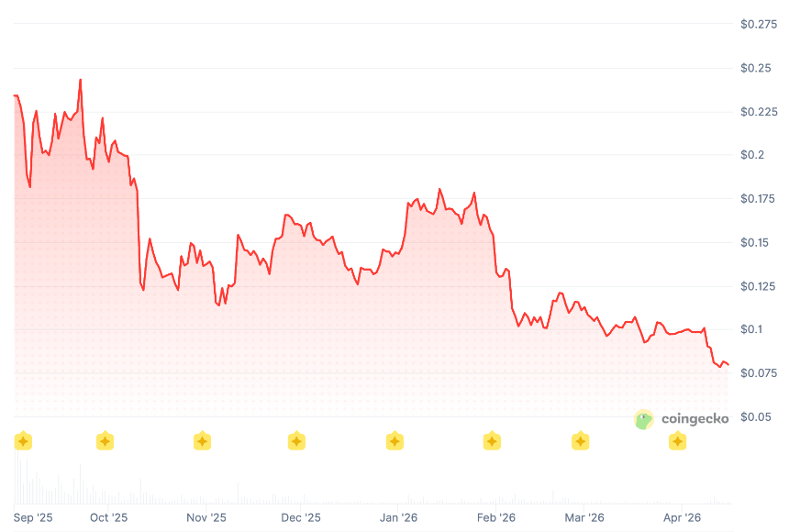Viewport: 789px width, 532px height.
Task: Click the highest price peak on the chart line
Action: point(81,80)
